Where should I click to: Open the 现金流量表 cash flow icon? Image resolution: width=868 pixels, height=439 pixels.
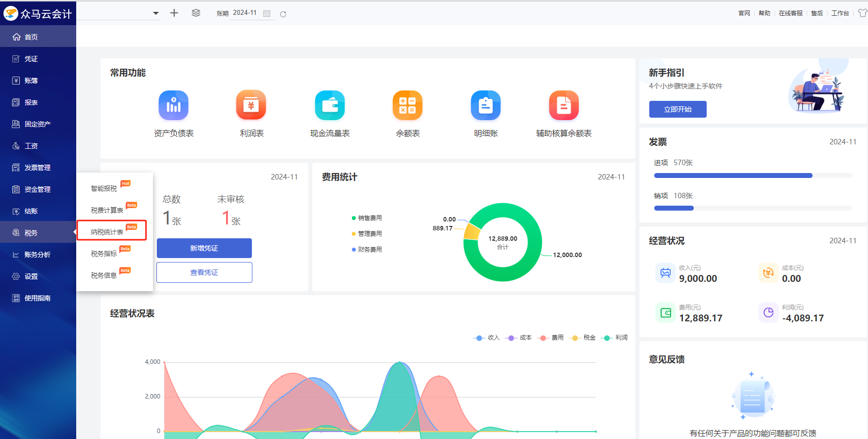click(330, 105)
